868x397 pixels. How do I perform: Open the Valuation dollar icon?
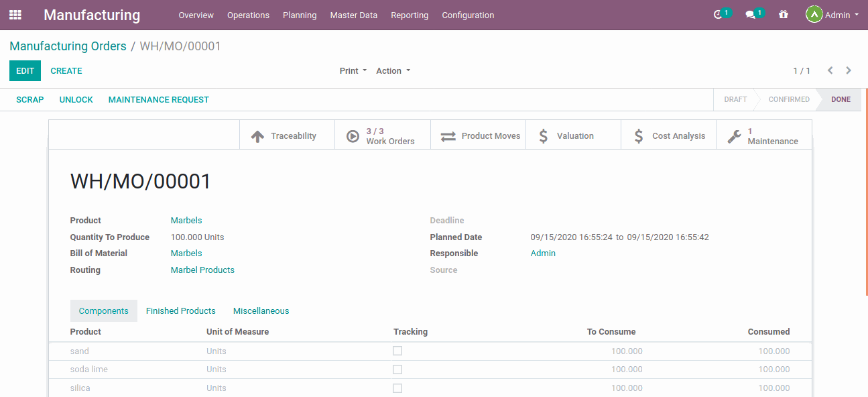tap(543, 135)
